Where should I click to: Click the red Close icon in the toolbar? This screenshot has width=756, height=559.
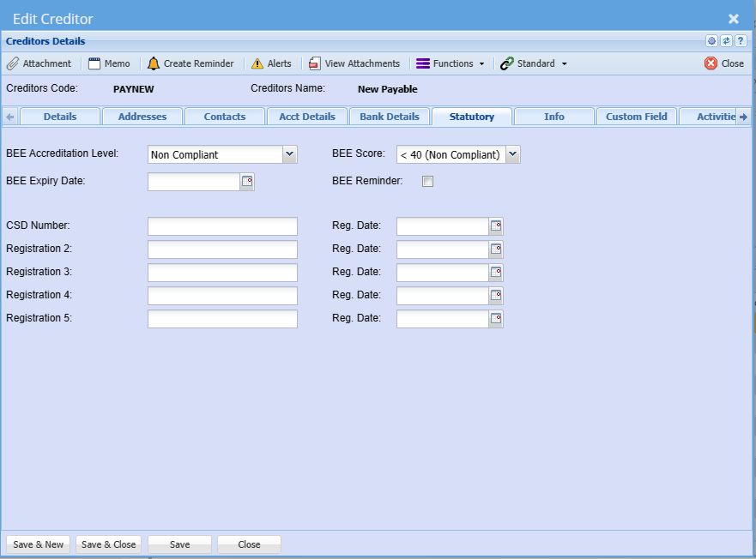tap(711, 63)
